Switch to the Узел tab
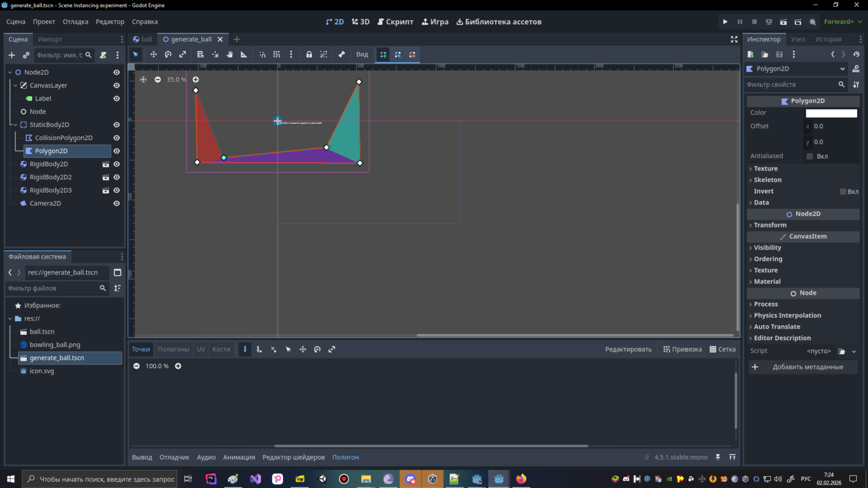The image size is (868, 488). 798,40
